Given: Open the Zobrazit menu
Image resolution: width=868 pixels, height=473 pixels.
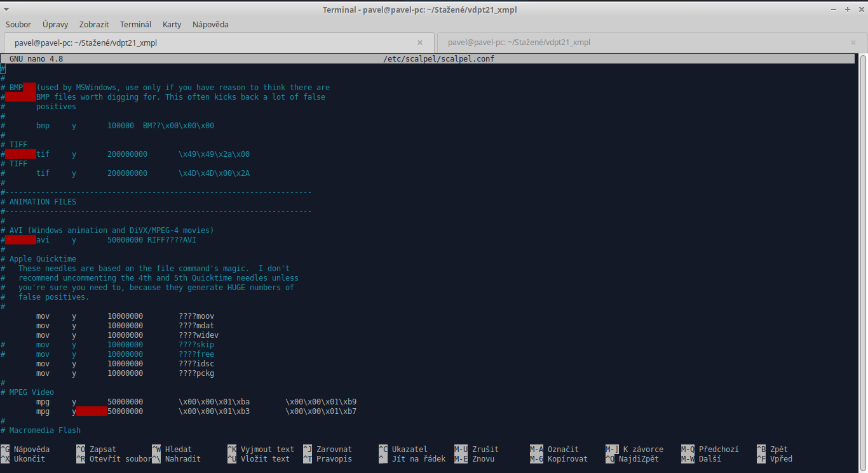Looking at the screenshot, I should coord(93,24).
